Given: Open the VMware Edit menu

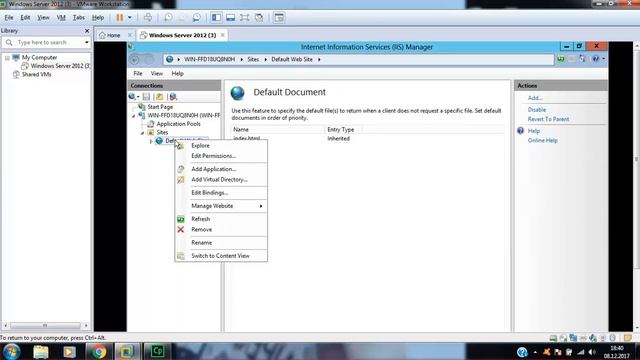Looking at the screenshot, I should pyautogui.click(x=25, y=18).
